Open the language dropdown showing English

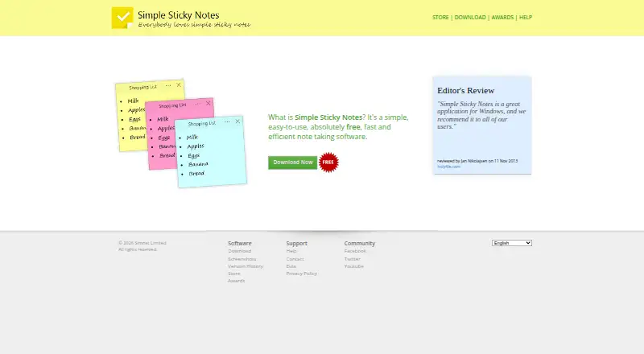point(512,243)
